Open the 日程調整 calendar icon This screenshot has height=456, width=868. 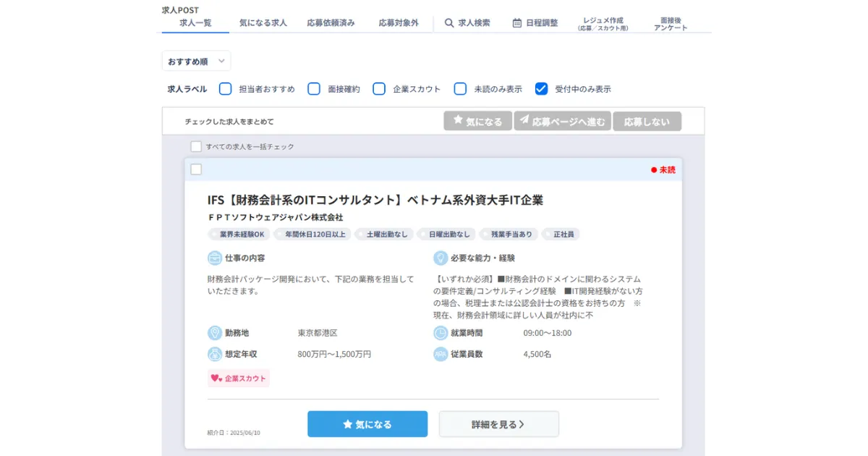[x=517, y=22]
